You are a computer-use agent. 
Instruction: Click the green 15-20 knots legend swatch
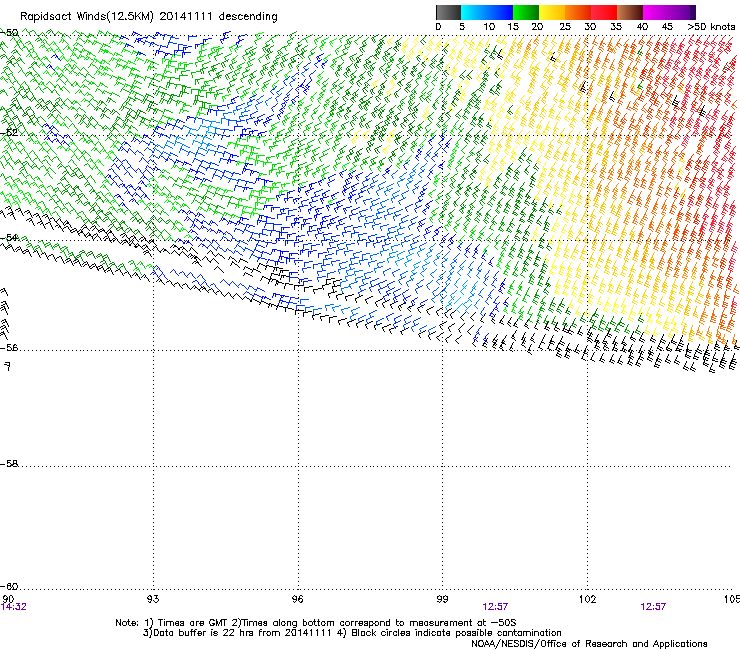[526, 12]
